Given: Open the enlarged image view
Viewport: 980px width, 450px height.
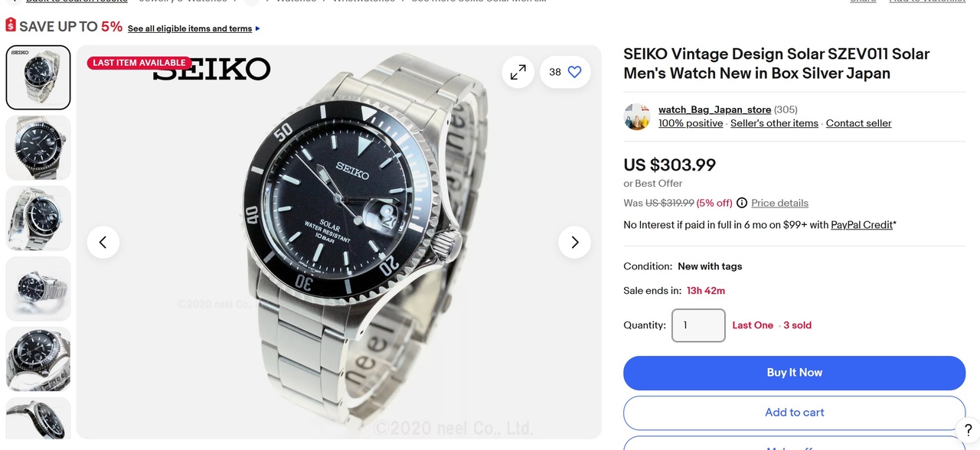Looking at the screenshot, I should click(518, 72).
